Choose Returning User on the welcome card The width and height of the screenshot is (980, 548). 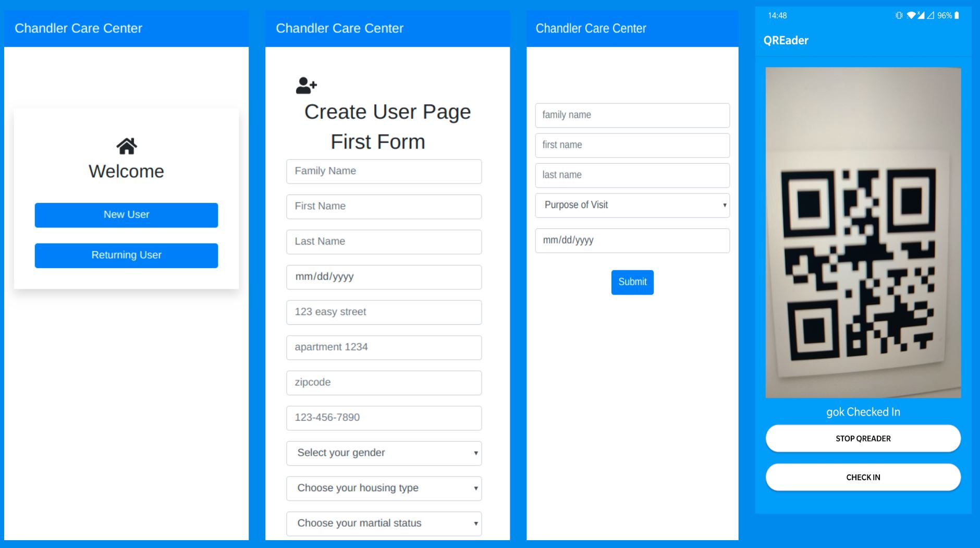[126, 255]
